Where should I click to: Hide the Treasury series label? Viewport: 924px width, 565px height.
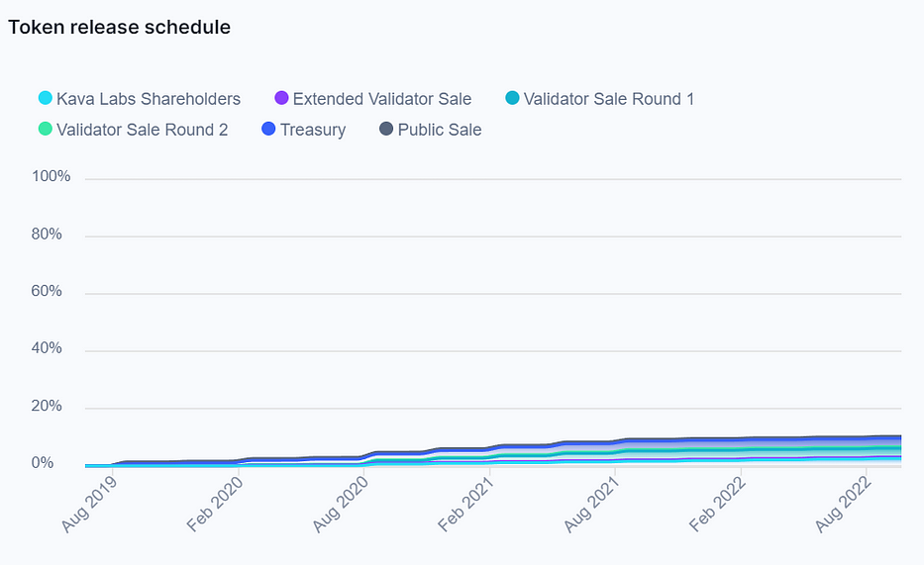(x=313, y=130)
